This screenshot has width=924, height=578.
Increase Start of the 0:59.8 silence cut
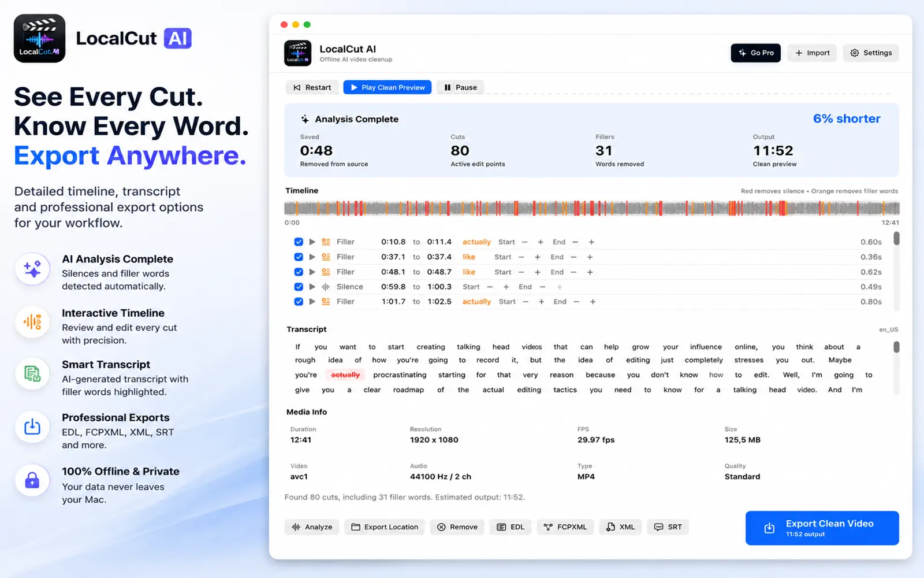click(506, 287)
